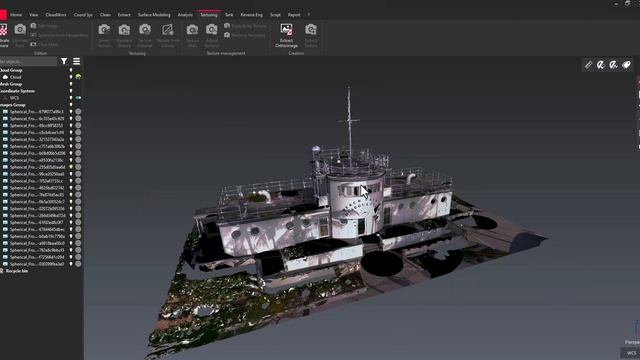The height and width of the screenshot is (360, 640).
Task: Open the Coord Sys ribbon tab
Action: (x=83, y=15)
